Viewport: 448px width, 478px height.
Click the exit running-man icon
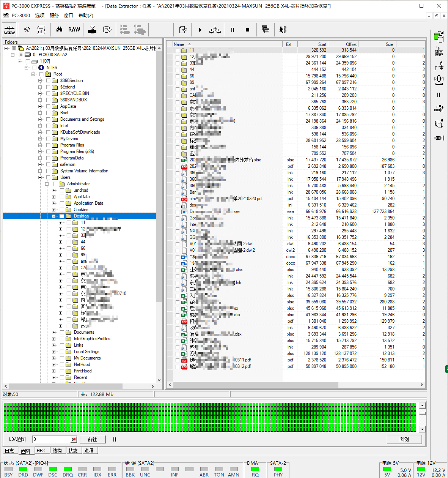283,30
